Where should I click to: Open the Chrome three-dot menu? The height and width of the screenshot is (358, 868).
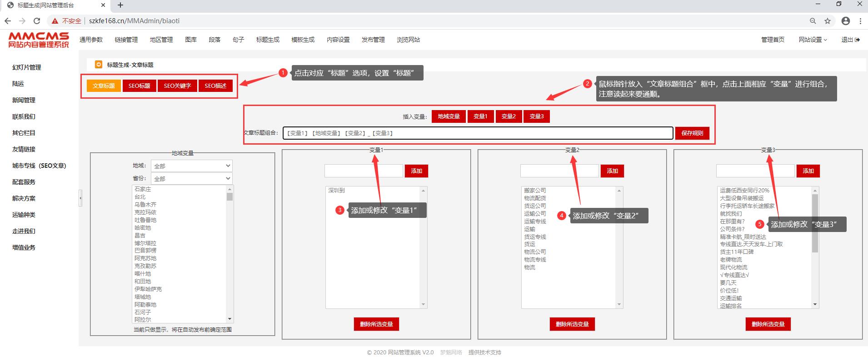coord(860,21)
